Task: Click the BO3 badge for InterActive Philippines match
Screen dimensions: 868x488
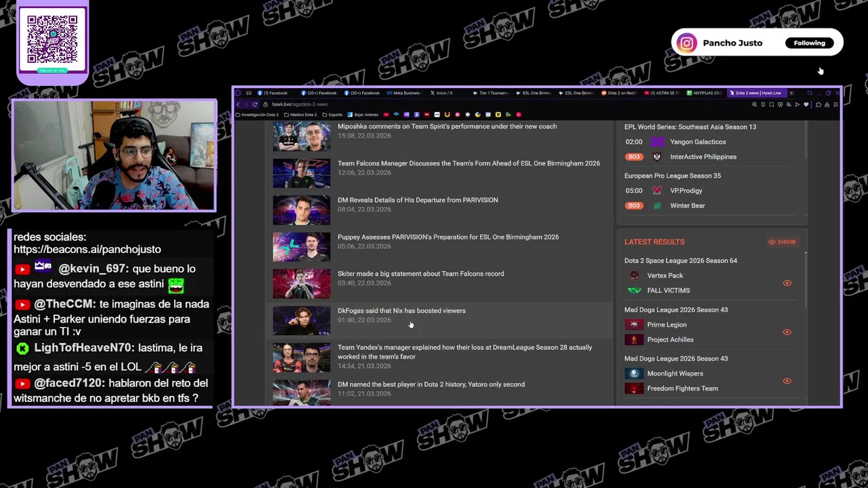Action: (634, 157)
